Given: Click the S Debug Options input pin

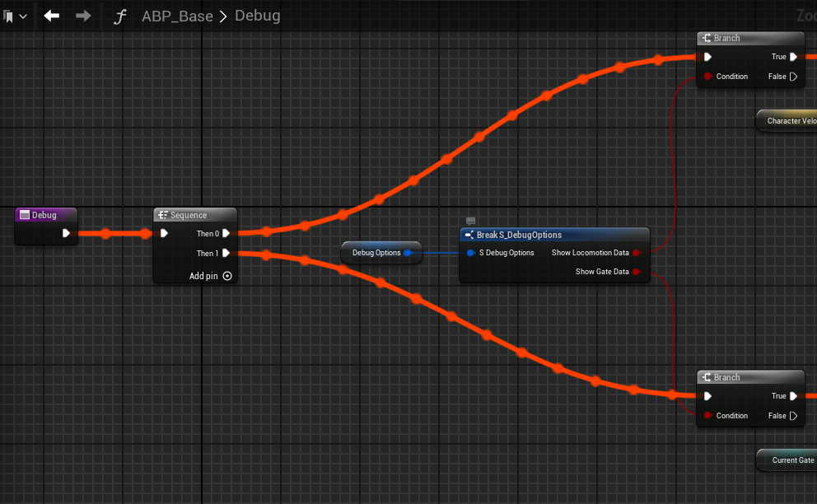Looking at the screenshot, I should [x=470, y=253].
